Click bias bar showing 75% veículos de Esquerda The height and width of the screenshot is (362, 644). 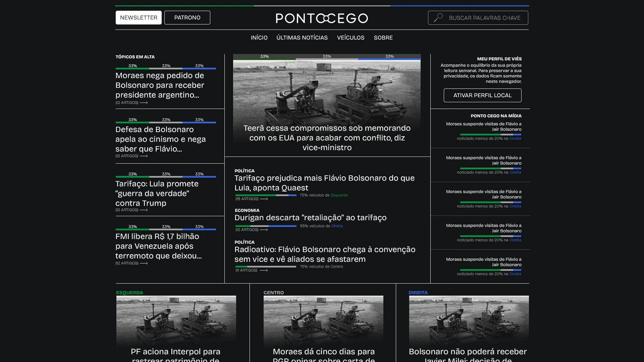click(x=266, y=195)
